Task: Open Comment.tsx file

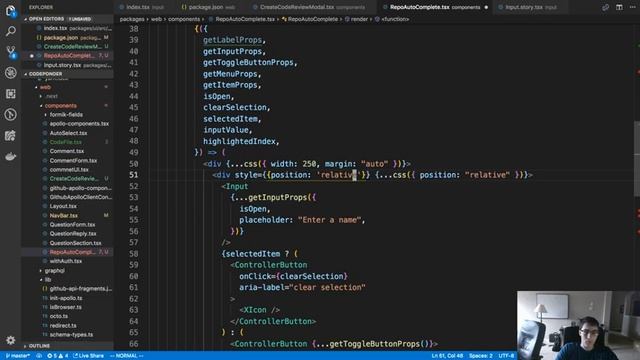Action: pyautogui.click(x=67, y=151)
